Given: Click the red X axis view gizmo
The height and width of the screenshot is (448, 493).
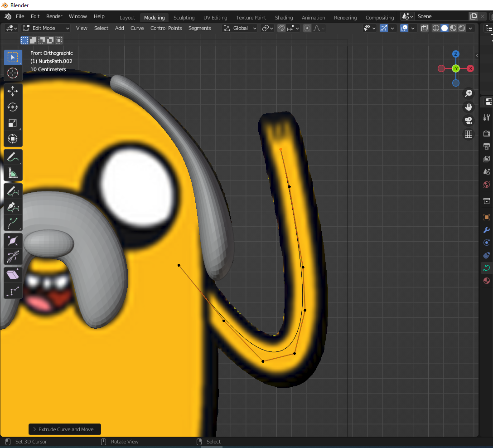Looking at the screenshot, I should click(470, 68).
